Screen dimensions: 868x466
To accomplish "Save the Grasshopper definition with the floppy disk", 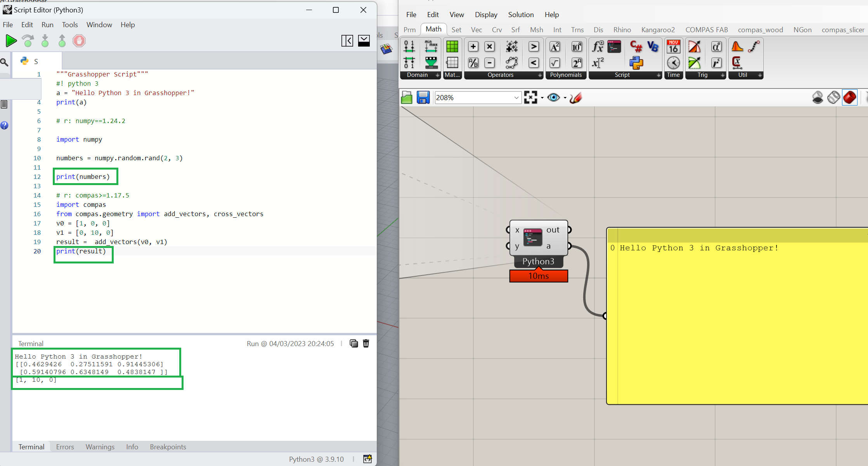I will point(423,97).
